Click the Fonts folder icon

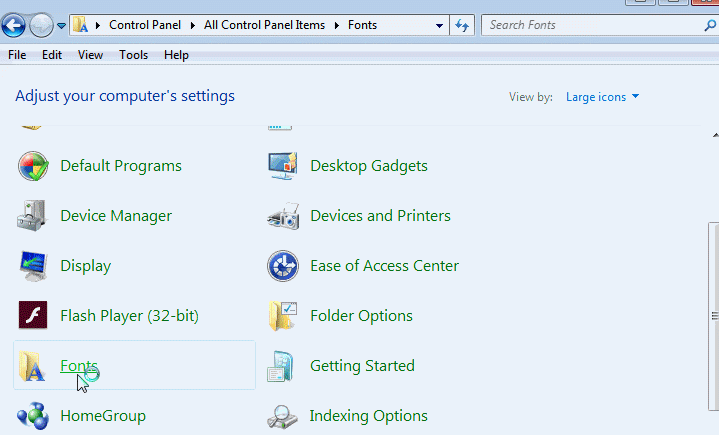coord(33,366)
